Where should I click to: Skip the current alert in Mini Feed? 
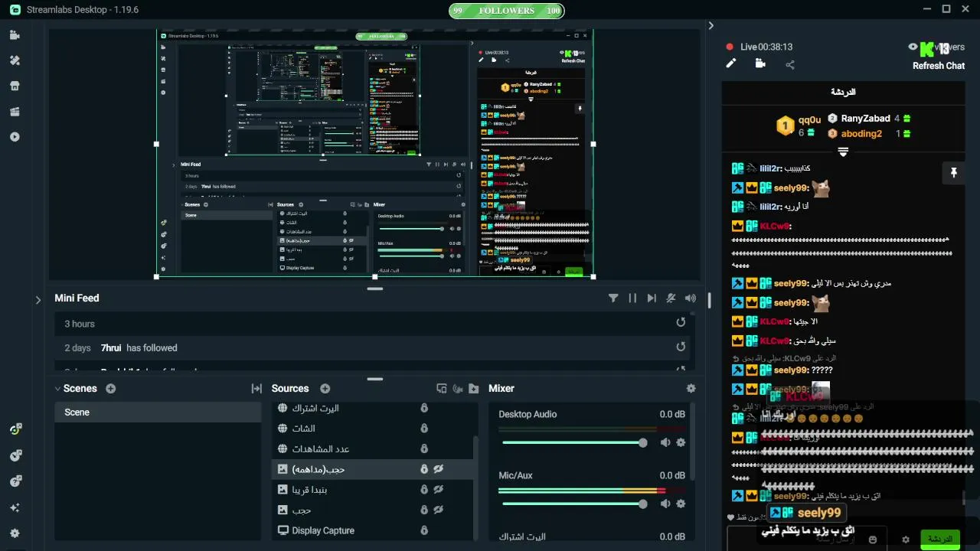pyautogui.click(x=652, y=298)
